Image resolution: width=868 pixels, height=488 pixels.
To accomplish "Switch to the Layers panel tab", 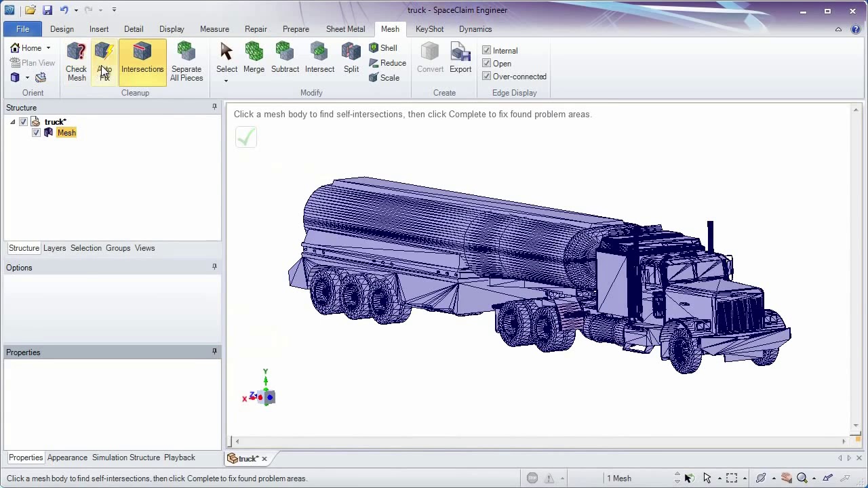I will point(54,248).
